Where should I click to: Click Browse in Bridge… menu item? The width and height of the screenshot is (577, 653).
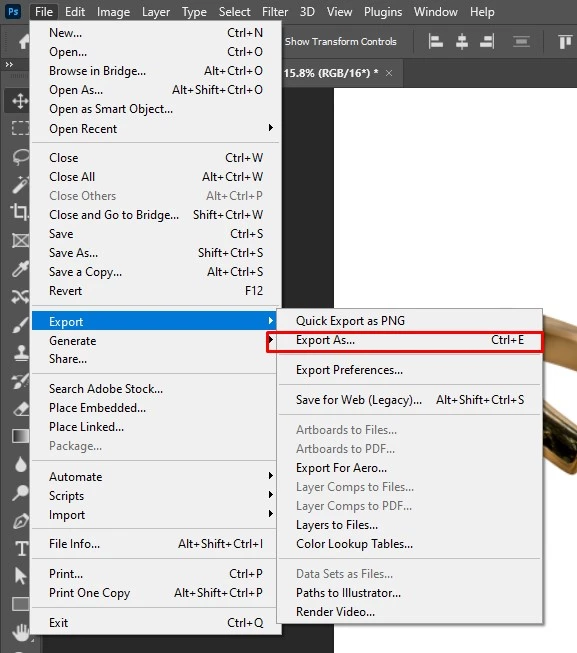click(x=156, y=71)
